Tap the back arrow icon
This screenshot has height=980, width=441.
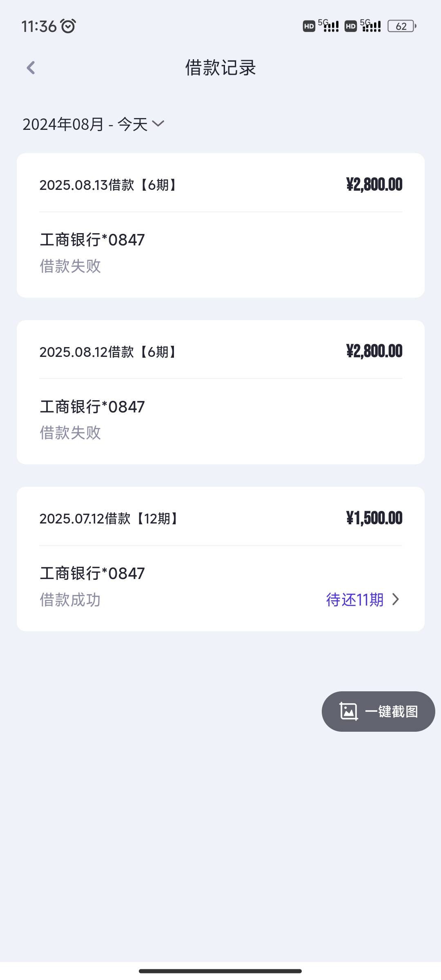31,68
